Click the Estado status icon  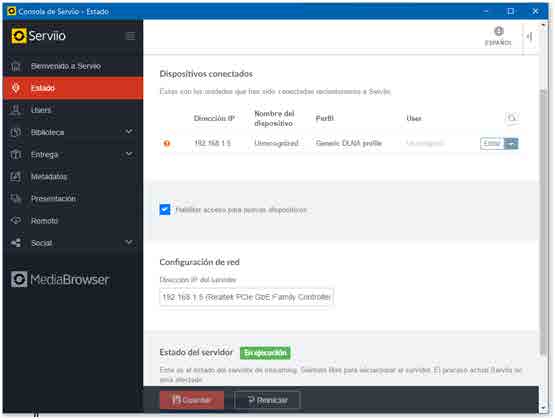point(16,88)
